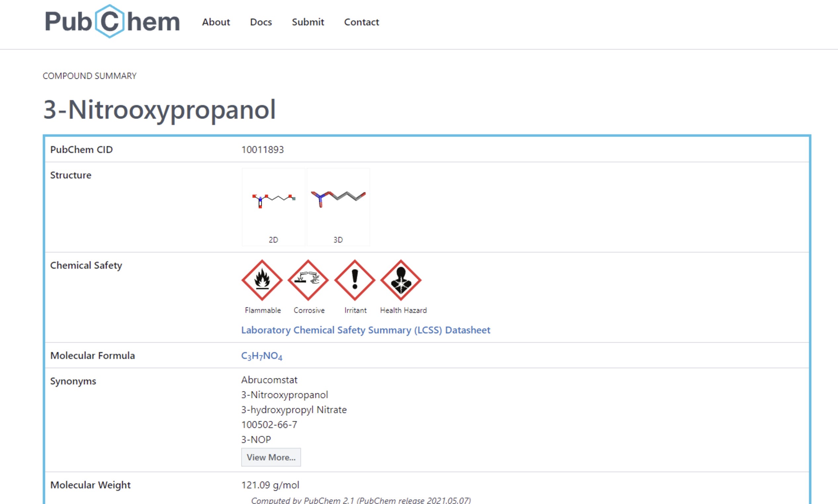Click the Abrucomstat synonym

269,380
